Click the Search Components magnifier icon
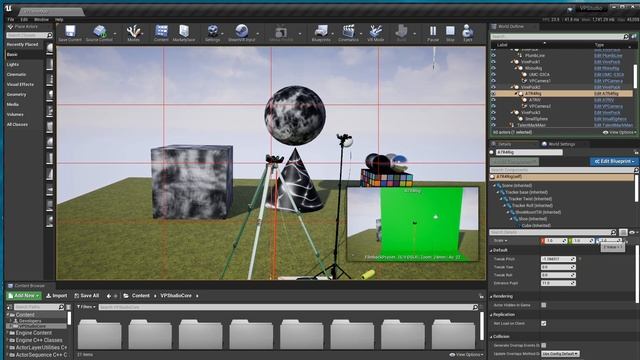The height and width of the screenshot is (360, 640). 636,170
